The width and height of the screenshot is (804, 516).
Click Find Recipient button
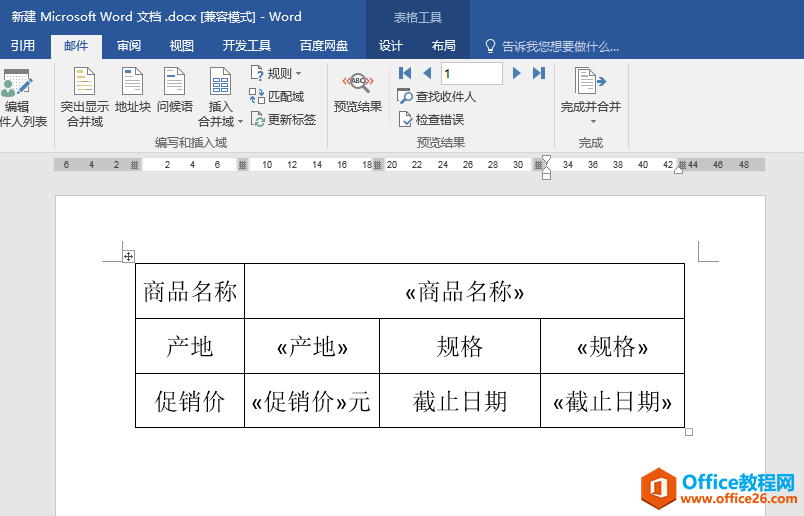point(437,97)
